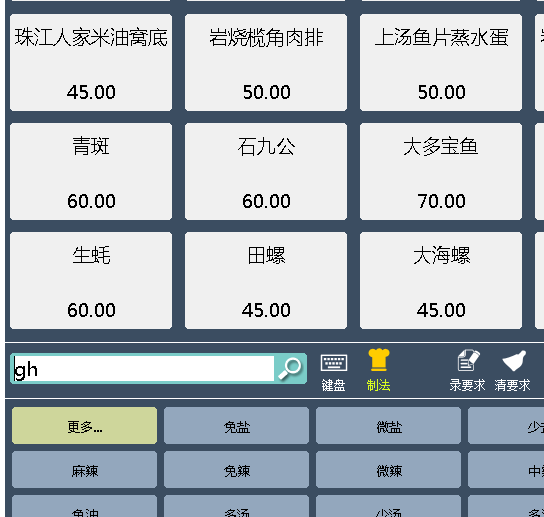Image resolution: width=544 pixels, height=517 pixels.
Task: Toggle the 微盐 requirement
Action: point(388,426)
